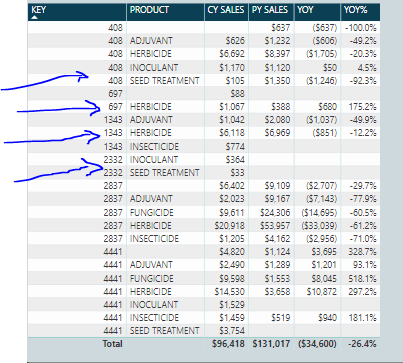
Task: Click the $14,530 CY sales value
Action: click(230, 291)
